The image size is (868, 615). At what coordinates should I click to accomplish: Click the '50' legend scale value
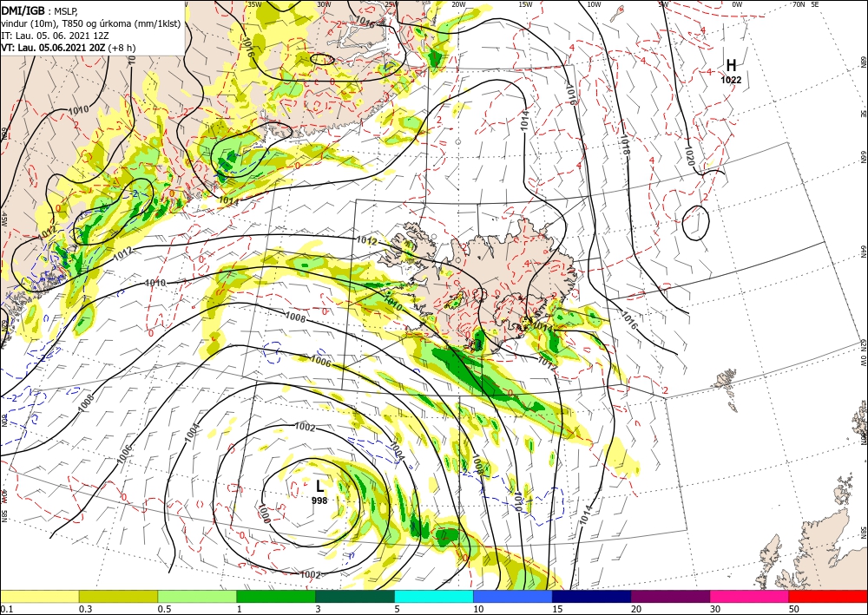794,609
